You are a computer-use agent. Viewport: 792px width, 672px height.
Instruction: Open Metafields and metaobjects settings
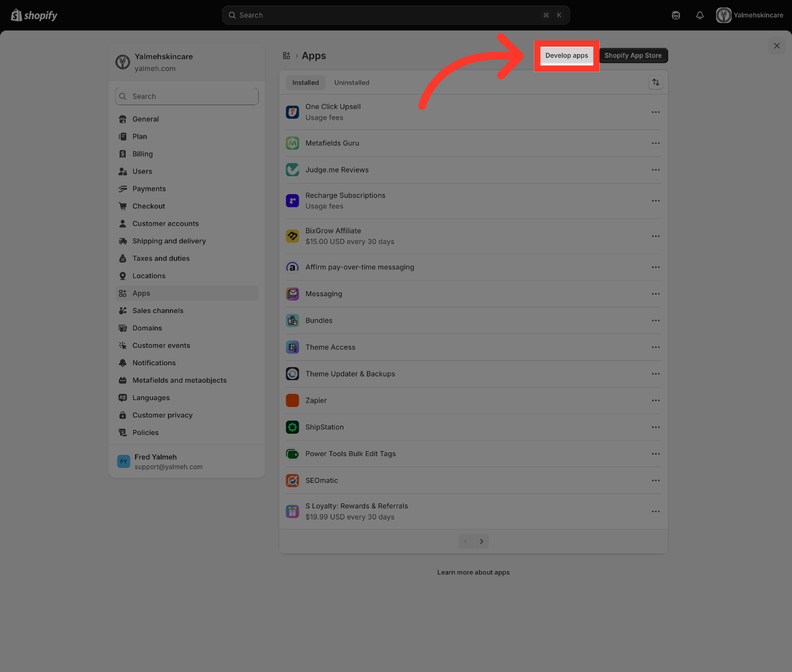coord(187,380)
